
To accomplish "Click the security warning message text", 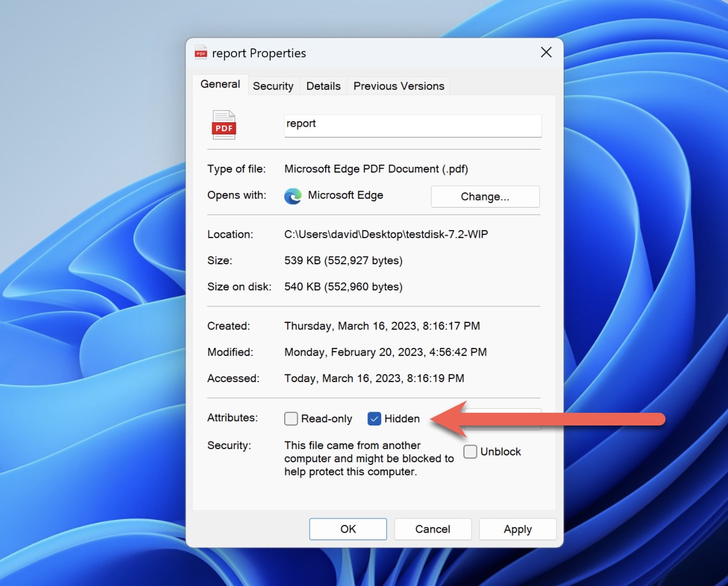I will [x=369, y=459].
